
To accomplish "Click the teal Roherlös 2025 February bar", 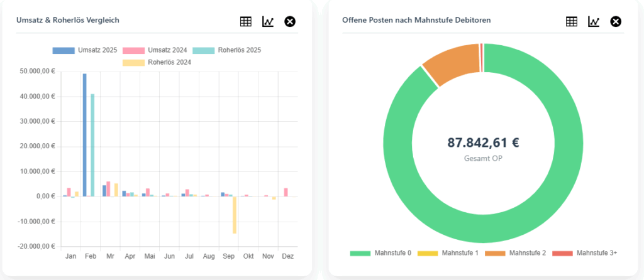I will click(92, 145).
